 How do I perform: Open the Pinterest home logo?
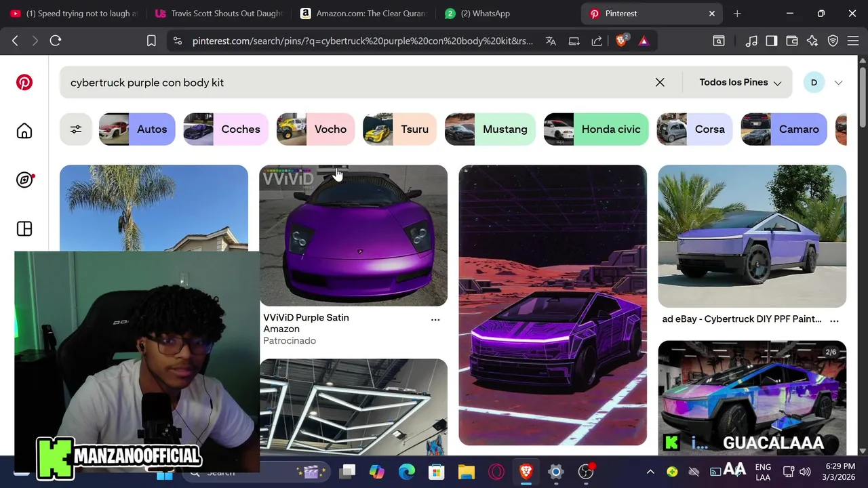click(24, 83)
